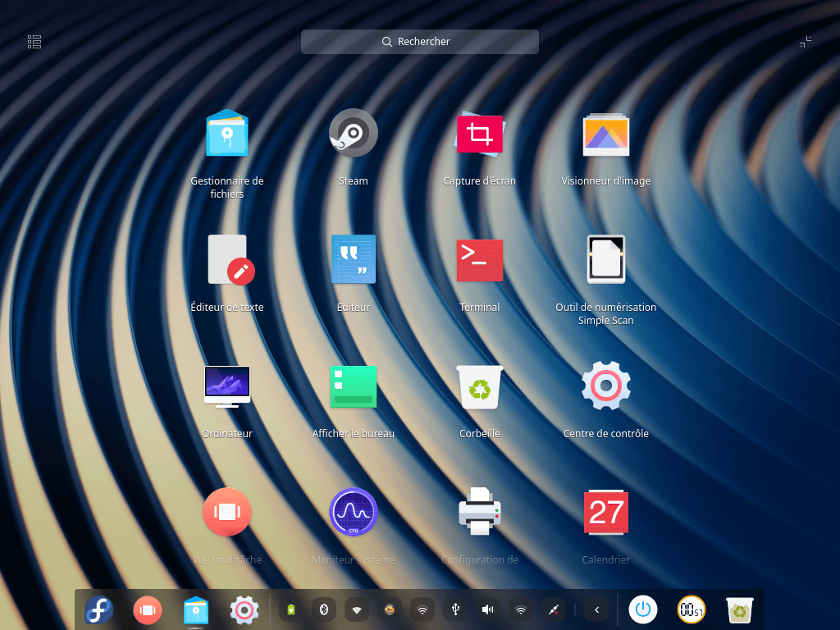
Task: Open Centre de contrôle from grid
Action: point(606,386)
